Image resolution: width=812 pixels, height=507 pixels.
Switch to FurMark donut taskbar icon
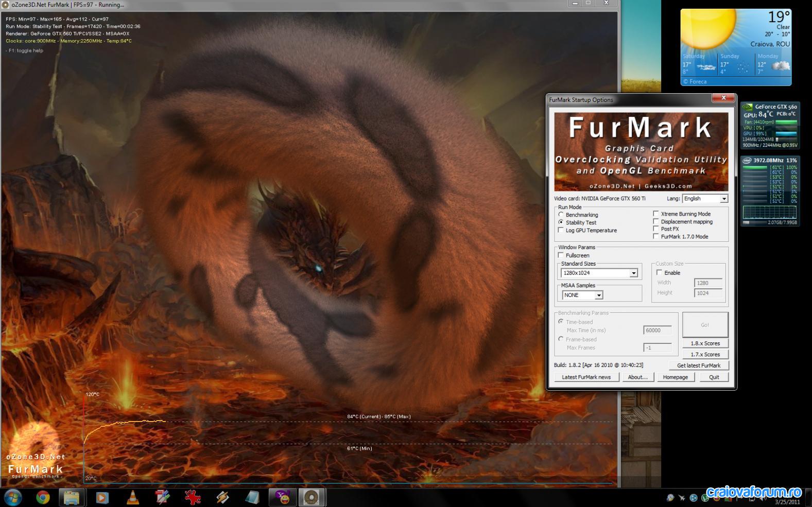pos(312,497)
